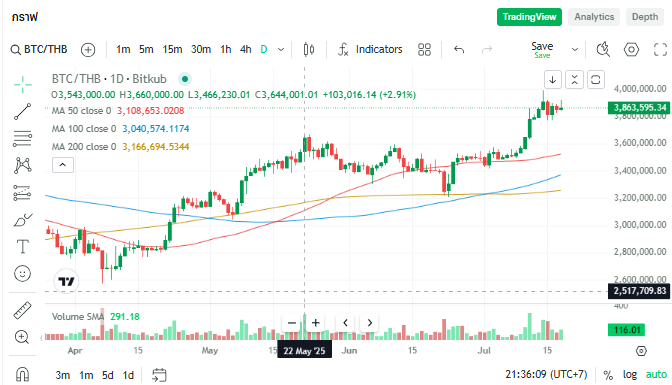
Task: Expand the Save options arrow
Action: [575, 50]
